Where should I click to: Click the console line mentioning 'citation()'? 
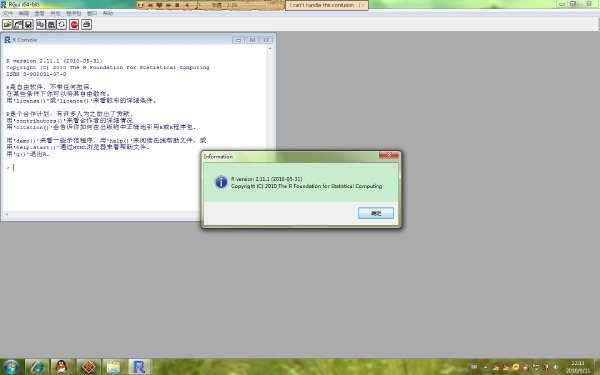coord(101,127)
